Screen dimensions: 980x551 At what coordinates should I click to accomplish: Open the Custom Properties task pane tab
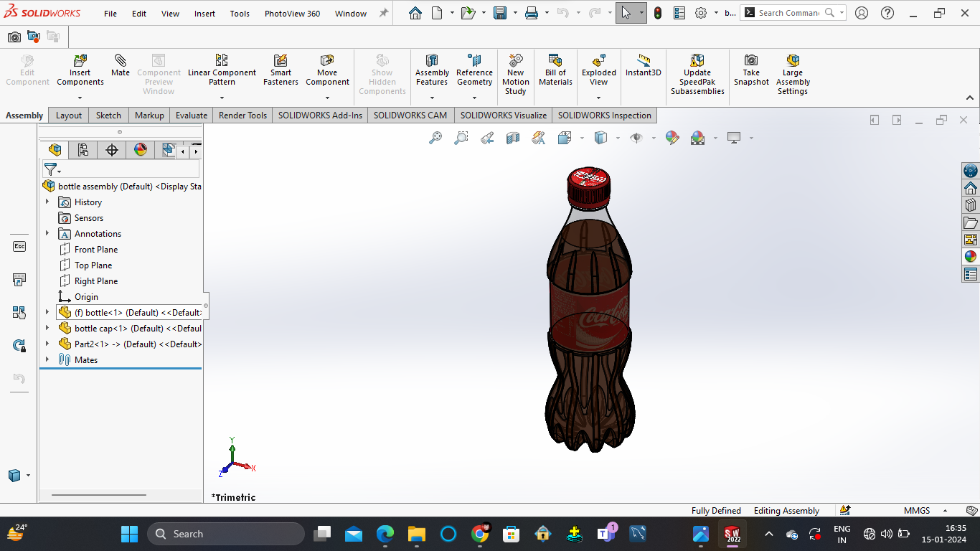[x=971, y=274]
